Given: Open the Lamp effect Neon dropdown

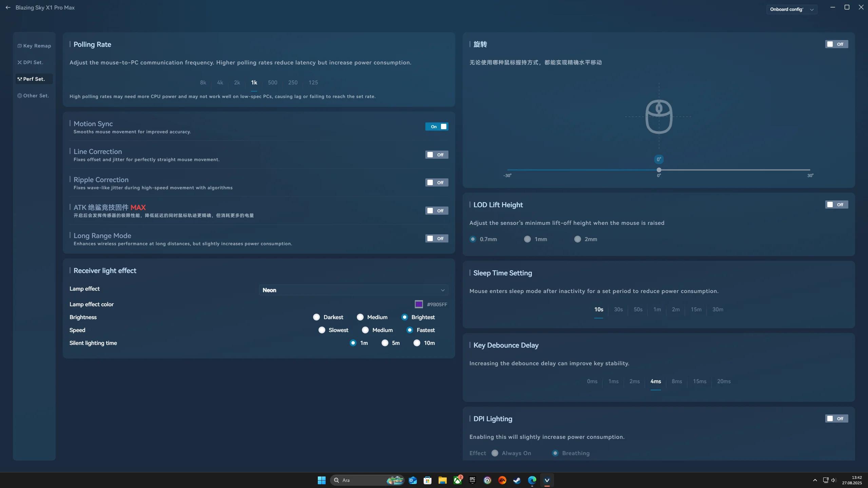Looking at the screenshot, I should [x=353, y=290].
